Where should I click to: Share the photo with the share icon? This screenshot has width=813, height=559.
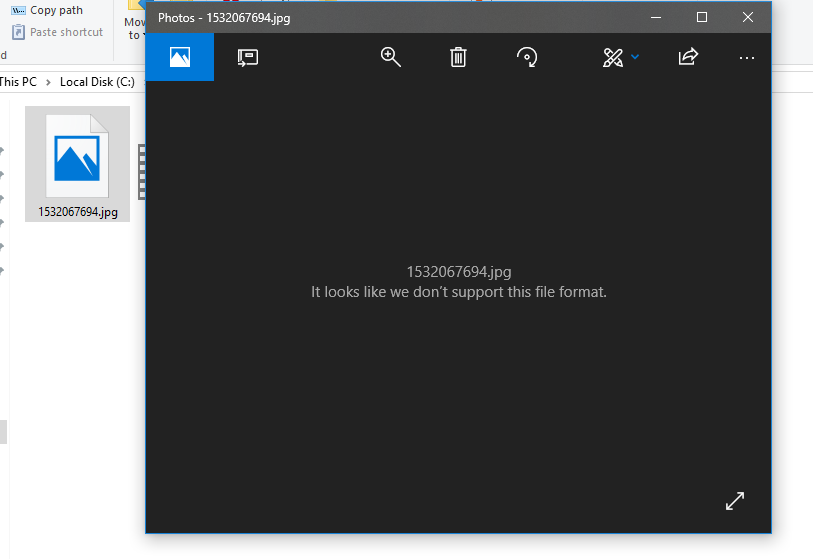[688, 57]
